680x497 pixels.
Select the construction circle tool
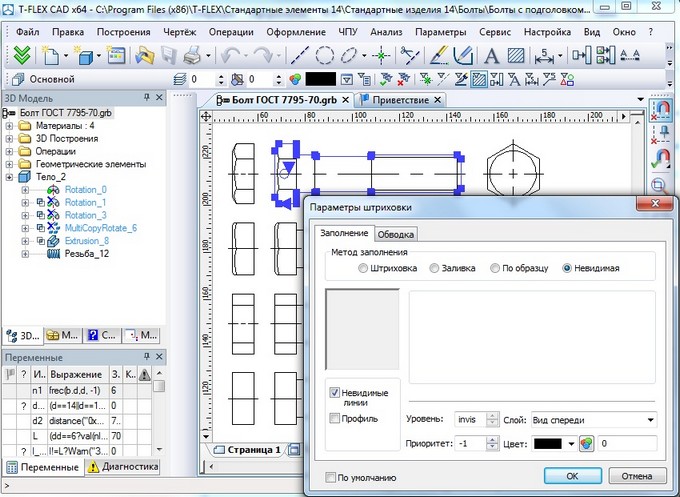tap(324, 56)
